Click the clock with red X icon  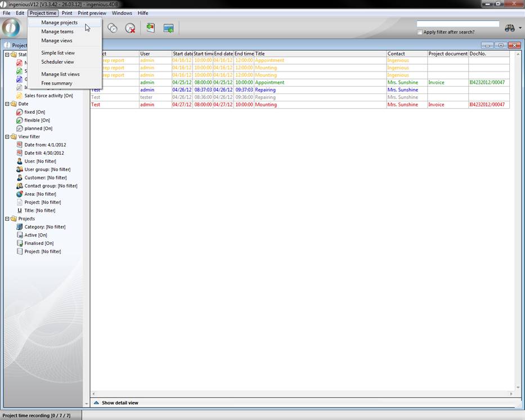(x=130, y=28)
